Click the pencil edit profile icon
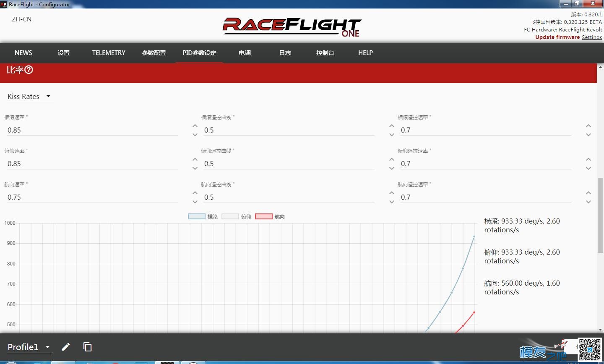604x364 pixels. [66, 347]
